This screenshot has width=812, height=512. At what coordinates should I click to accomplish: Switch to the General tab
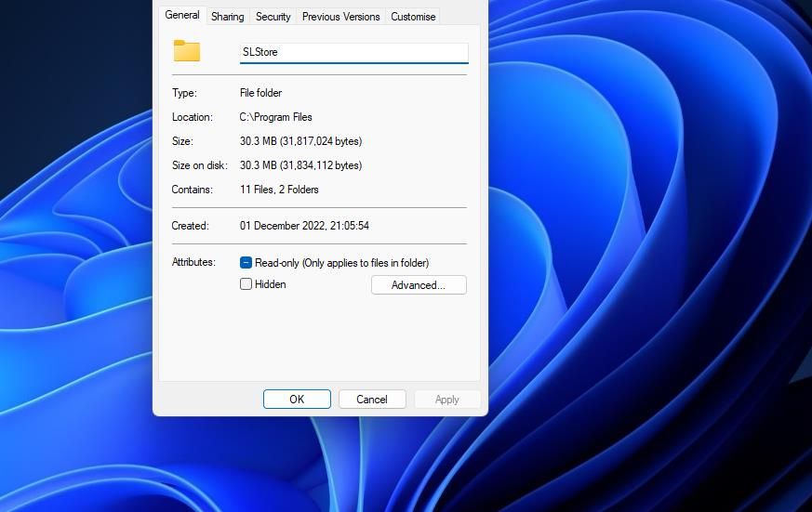(x=182, y=15)
